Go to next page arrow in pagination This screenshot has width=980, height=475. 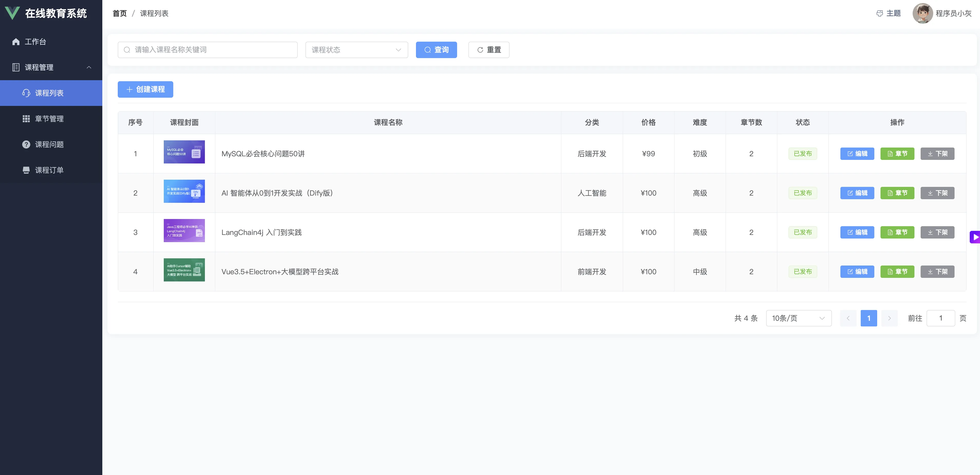click(889, 318)
